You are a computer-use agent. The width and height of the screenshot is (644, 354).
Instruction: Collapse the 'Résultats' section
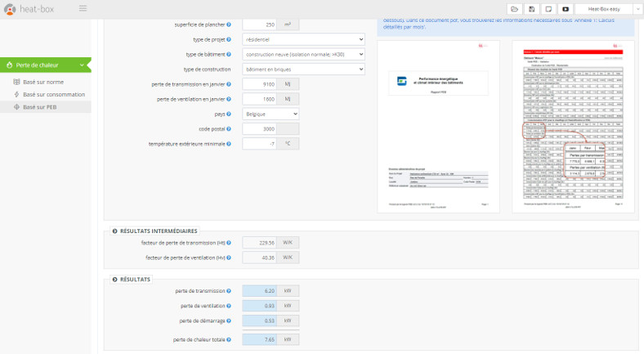coord(114,280)
